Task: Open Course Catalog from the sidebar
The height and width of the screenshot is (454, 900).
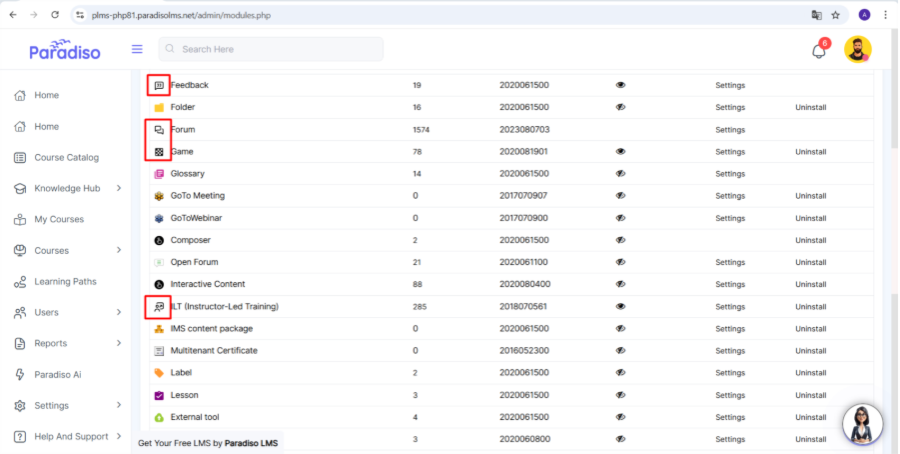Action: tap(66, 157)
